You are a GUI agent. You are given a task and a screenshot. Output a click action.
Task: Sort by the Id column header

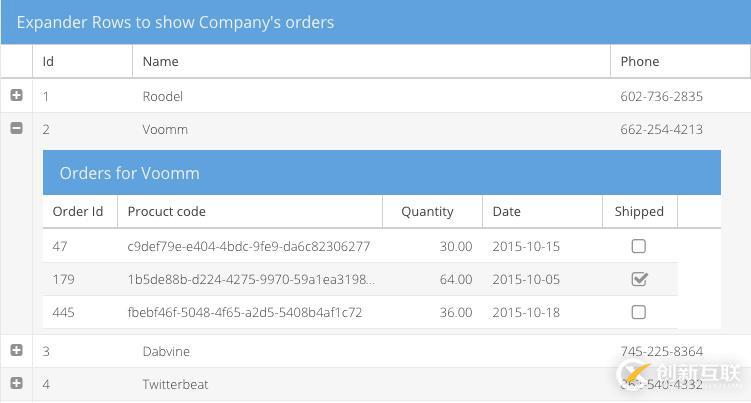[x=82, y=61]
